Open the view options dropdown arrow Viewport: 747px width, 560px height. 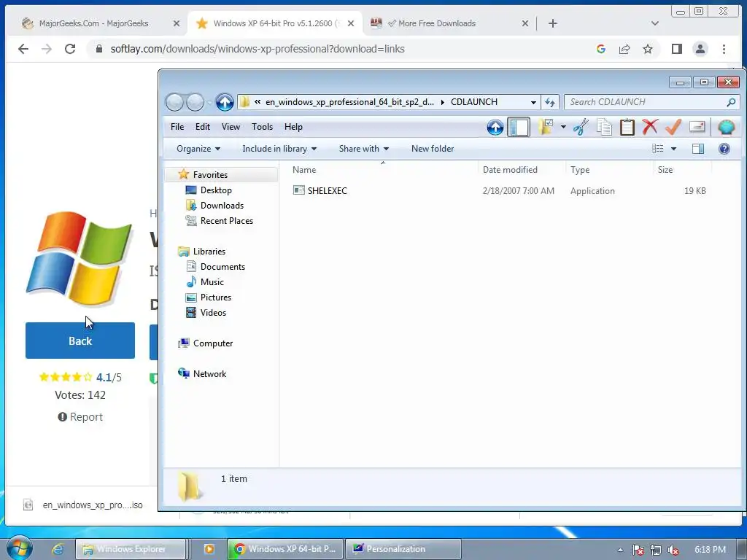[x=673, y=149]
